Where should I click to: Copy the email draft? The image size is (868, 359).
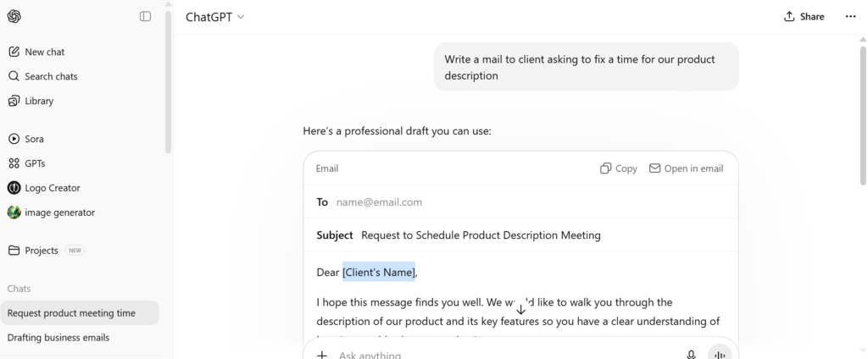point(618,168)
